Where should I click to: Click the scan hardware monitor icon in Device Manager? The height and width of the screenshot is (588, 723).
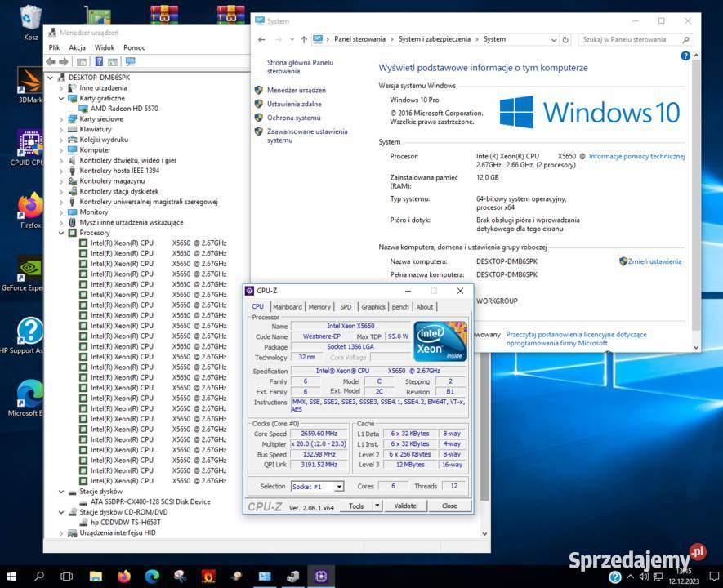[131, 62]
